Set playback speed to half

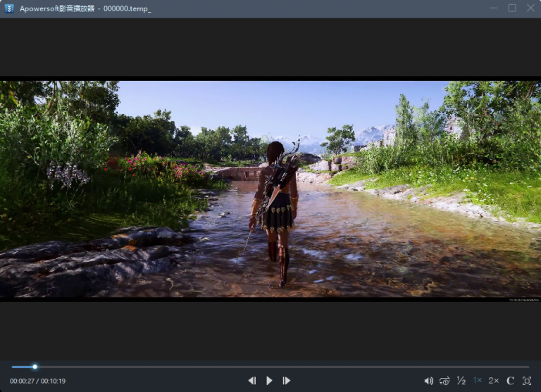pos(461,381)
